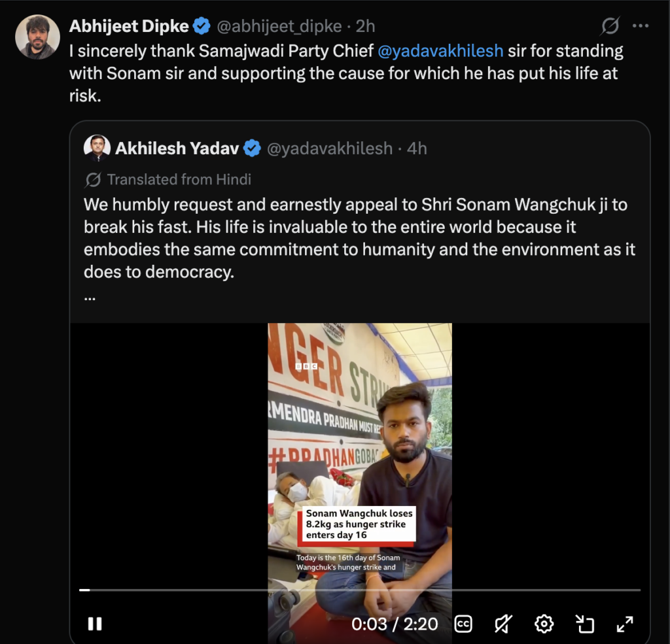670x644 pixels.
Task: Open Abhijeet Dipke's profile picture
Action: [37, 37]
